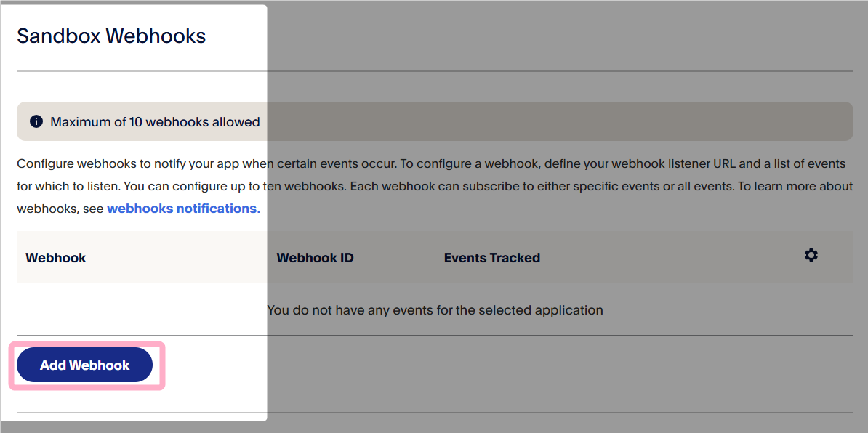Click the dimmed area right of Sandbox Webhooks title
This screenshot has height=433, width=868.
pyautogui.click(x=545, y=36)
